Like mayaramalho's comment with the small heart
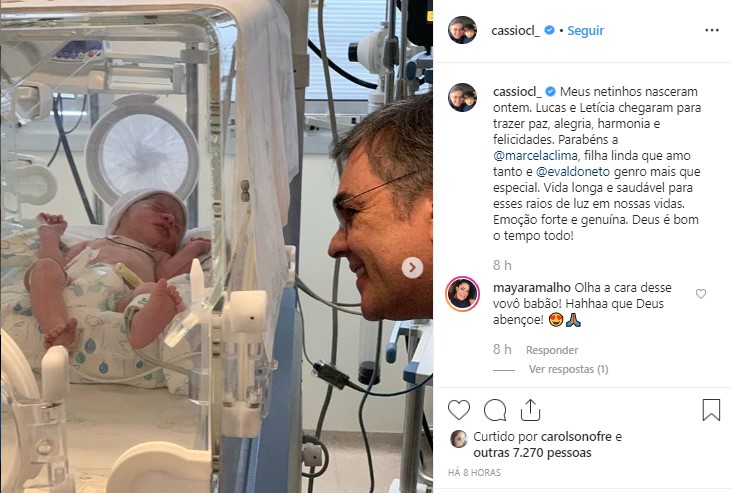 tap(701, 294)
